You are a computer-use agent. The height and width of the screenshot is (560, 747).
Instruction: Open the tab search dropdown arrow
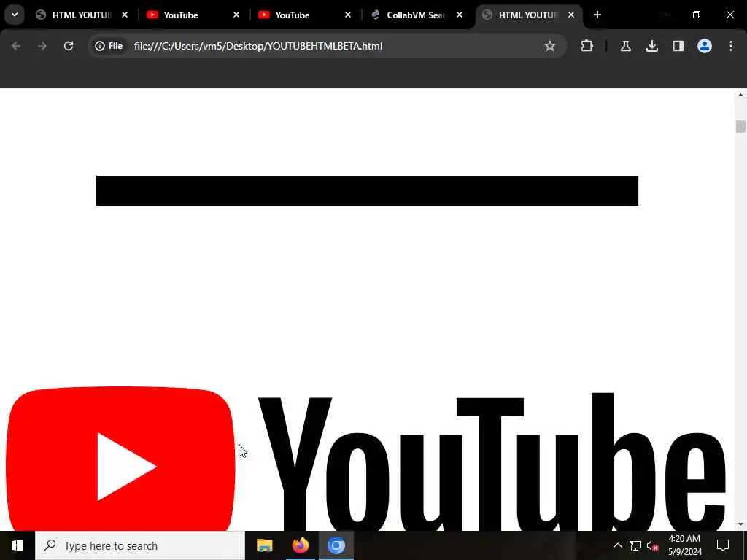(x=15, y=15)
